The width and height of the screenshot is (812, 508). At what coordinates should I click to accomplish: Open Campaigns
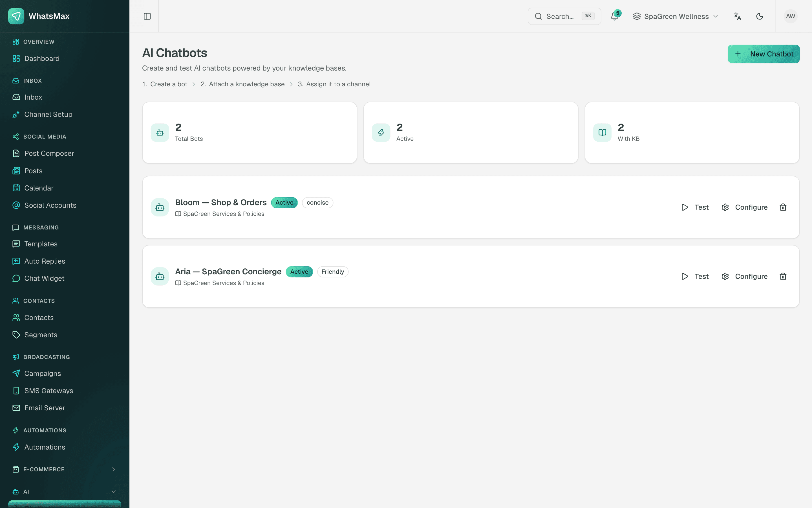tap(64, 373)
